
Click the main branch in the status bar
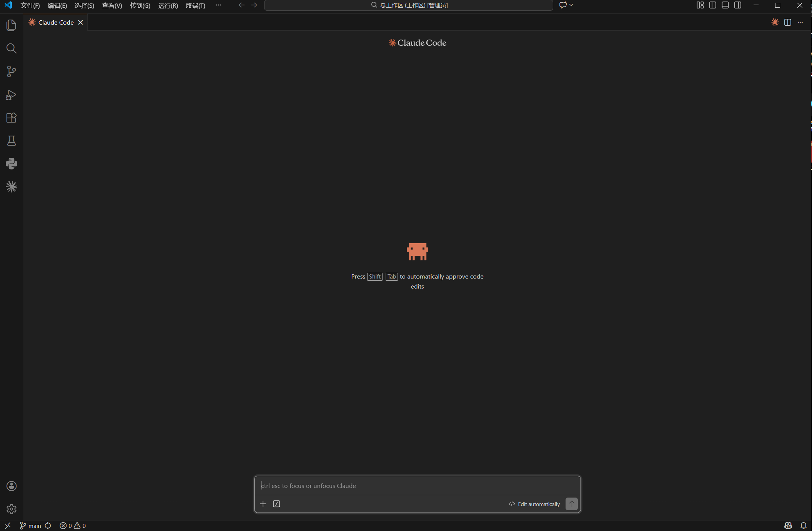(30, 526)
